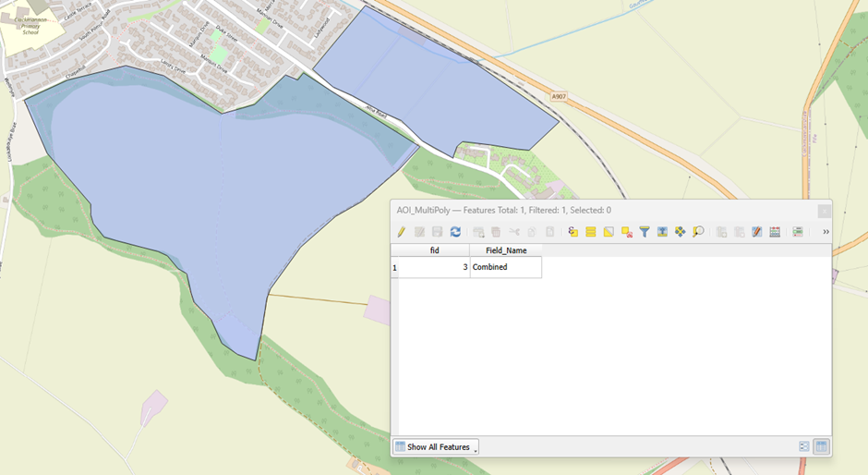This screenshot has width=868, height=475.
Task: Paste features from the clipboard
Action: coord(549,232)
